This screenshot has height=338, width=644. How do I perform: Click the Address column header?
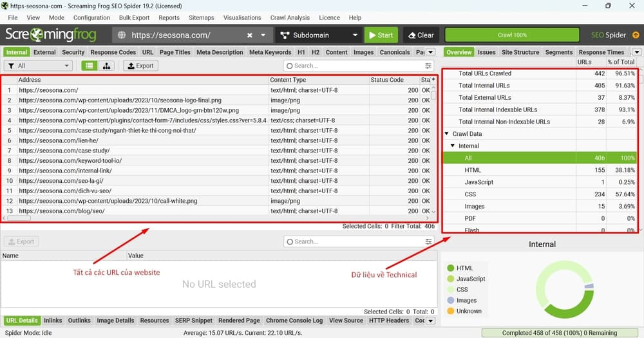click(x=143, y=80)
